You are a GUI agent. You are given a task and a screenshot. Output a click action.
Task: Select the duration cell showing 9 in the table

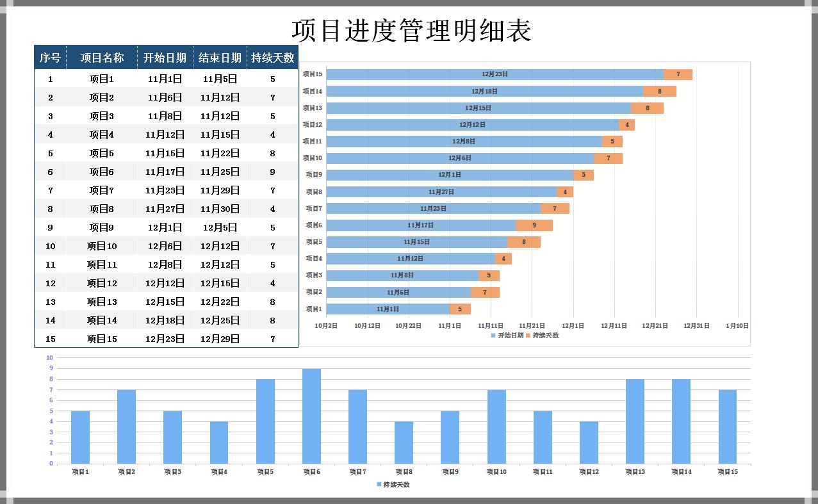[272, 172]
